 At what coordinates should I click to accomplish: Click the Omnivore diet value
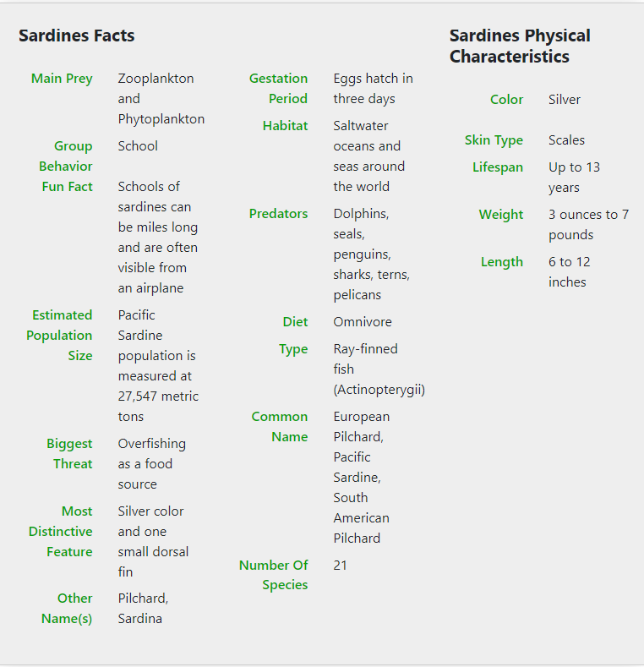click(x=363, y=322)
